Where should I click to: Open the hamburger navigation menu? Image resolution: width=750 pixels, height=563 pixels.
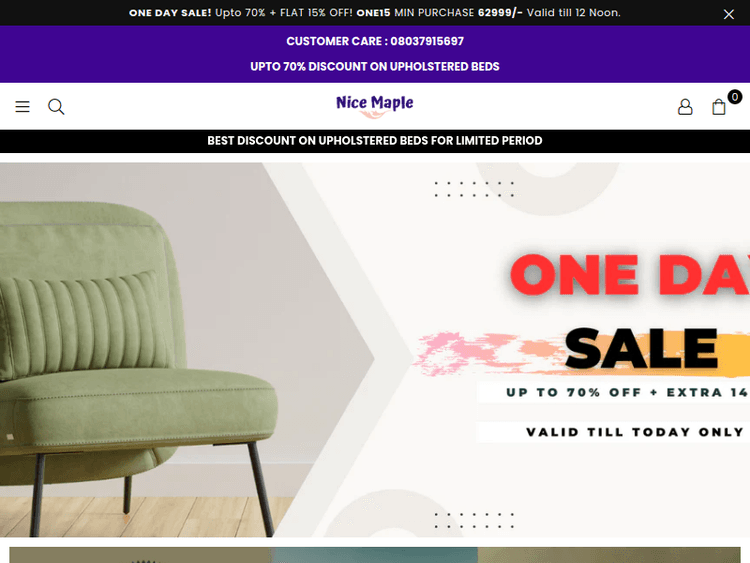(x=22, y=107)
